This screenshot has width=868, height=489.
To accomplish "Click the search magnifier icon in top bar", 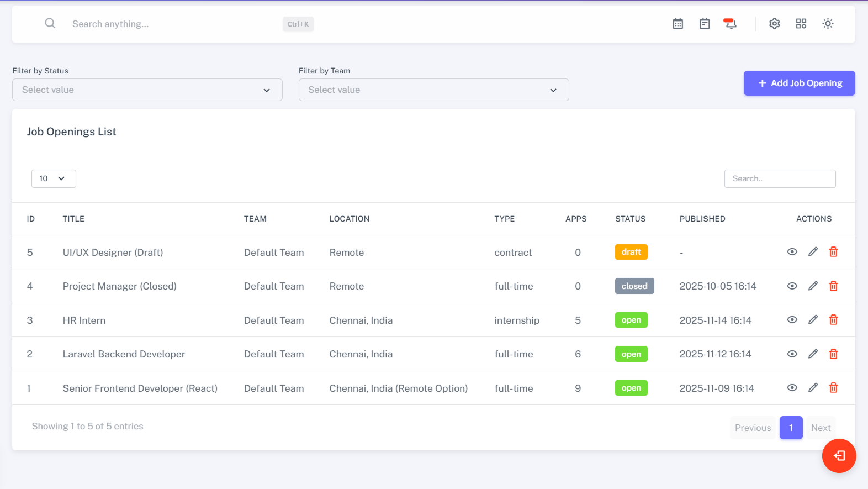I will click(x=50, y=23).
